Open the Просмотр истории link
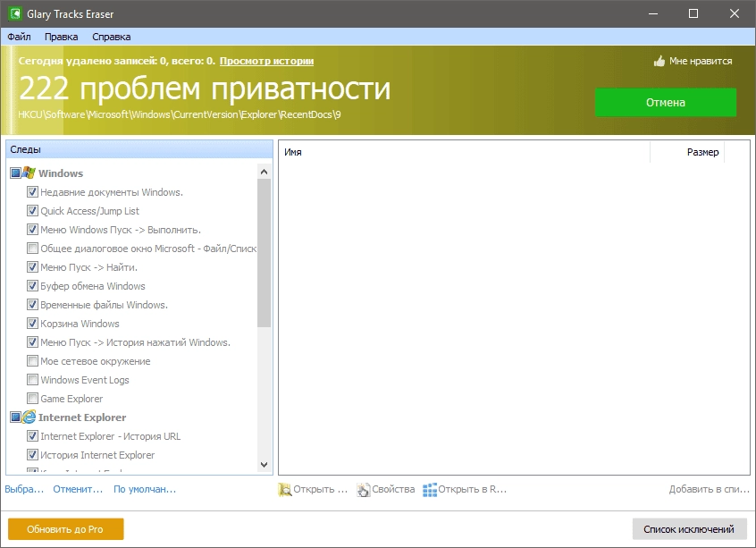This screenshot has height=548, width=756. click(x=266, y=62)
